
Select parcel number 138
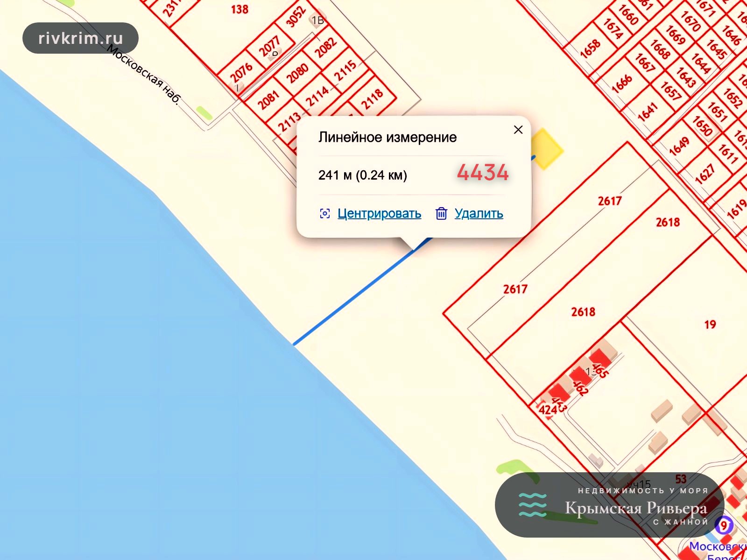(x=240, y=9)
